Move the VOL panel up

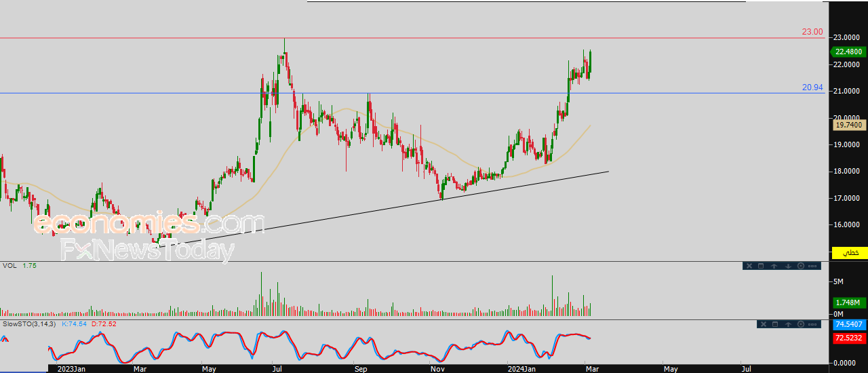coord(774,266)
